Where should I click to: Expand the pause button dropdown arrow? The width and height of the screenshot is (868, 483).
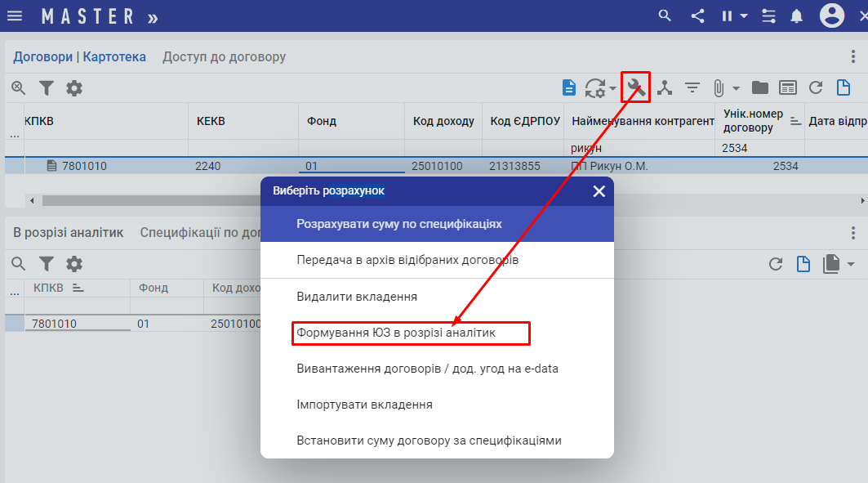click(744, 16)
